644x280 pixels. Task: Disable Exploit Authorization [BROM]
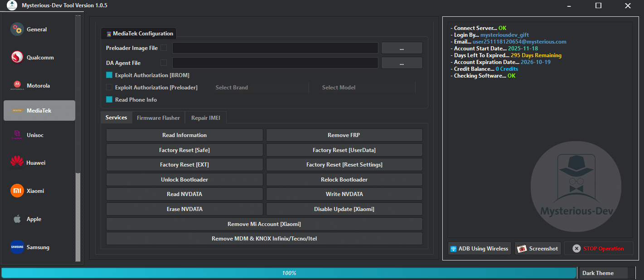[108, 75]
